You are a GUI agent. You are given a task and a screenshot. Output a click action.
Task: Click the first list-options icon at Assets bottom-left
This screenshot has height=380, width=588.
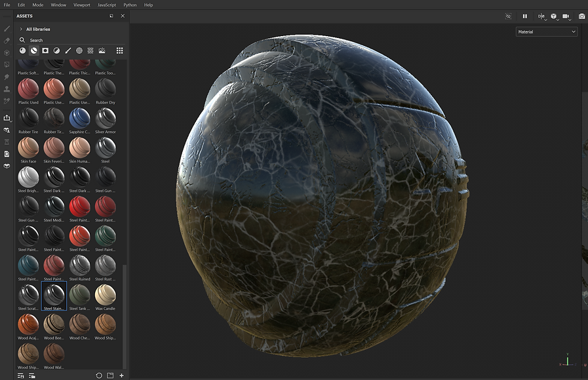point(20,375)
